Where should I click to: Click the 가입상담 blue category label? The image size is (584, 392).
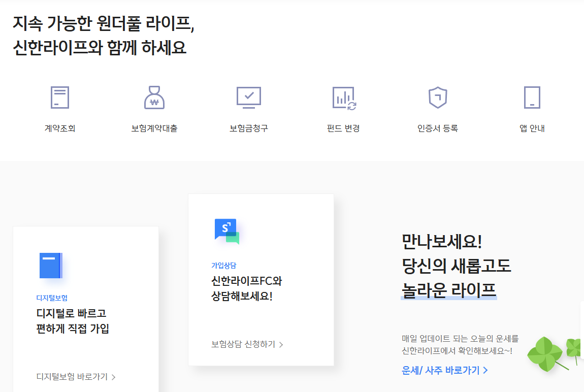pyautogui.click(x=224, y=266)
